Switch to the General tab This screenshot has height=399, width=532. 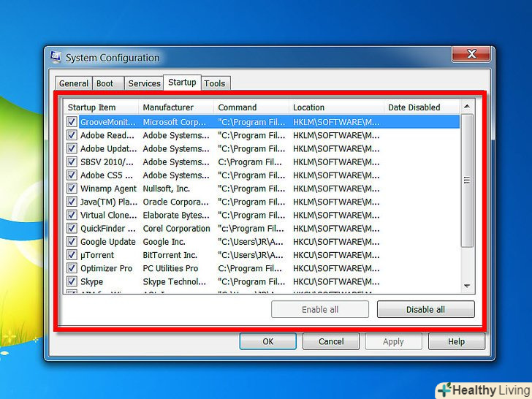[x=73, y=83]
